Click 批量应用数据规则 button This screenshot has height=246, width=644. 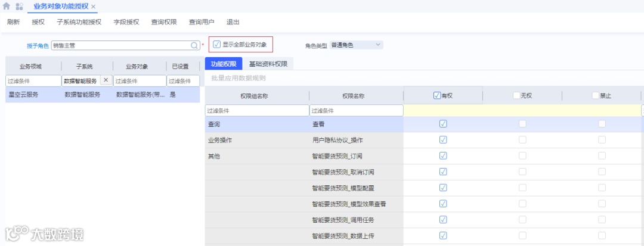click(238, 78)
